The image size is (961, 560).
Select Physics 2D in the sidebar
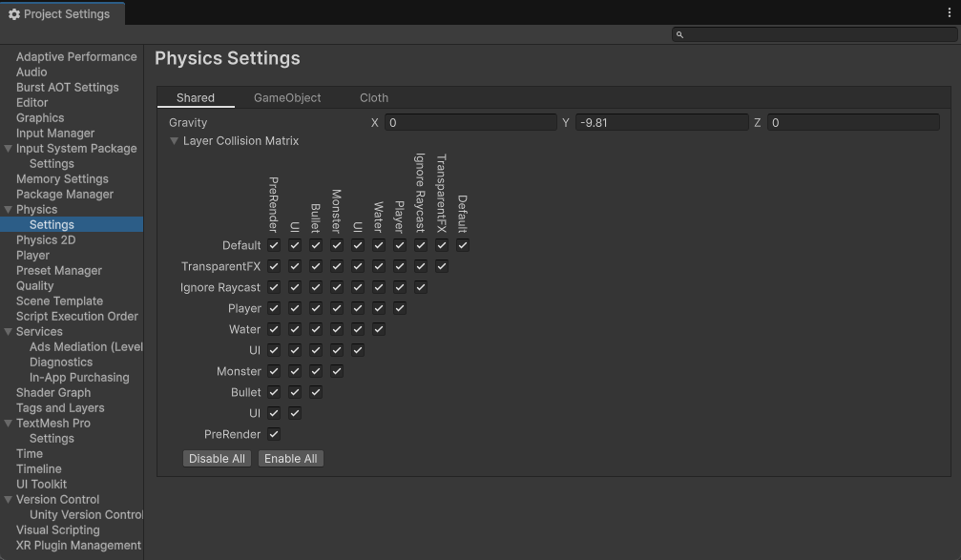pos(46,240)
